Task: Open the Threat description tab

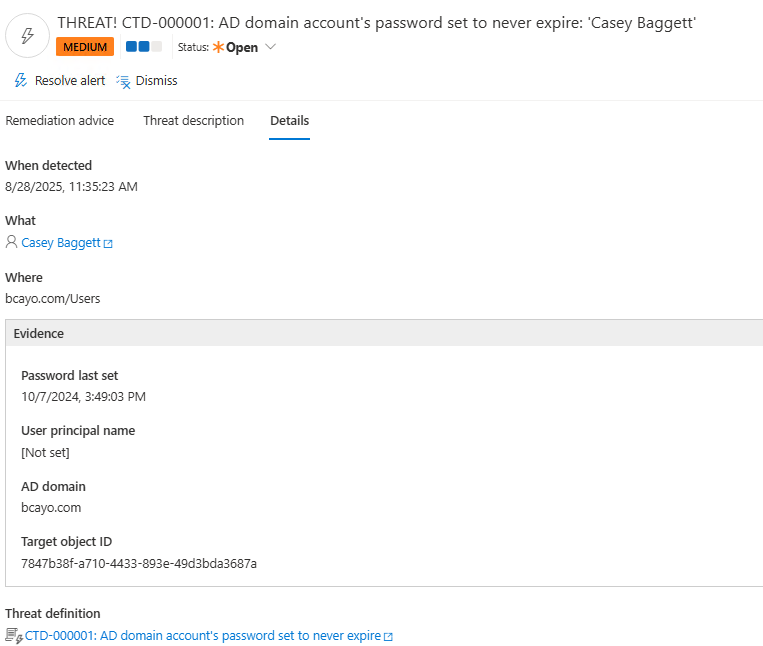Action: point(193,121)
